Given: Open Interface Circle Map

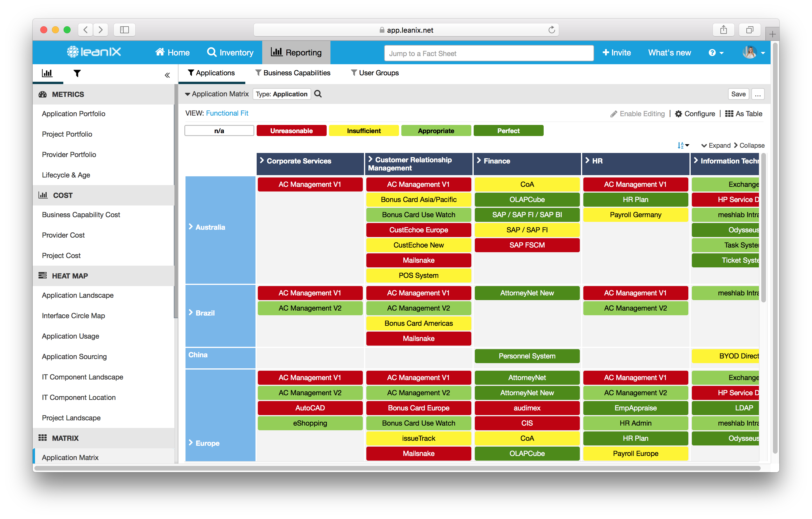Looking at the screenshot, I should pyautogui.click(x=73, y=316).
